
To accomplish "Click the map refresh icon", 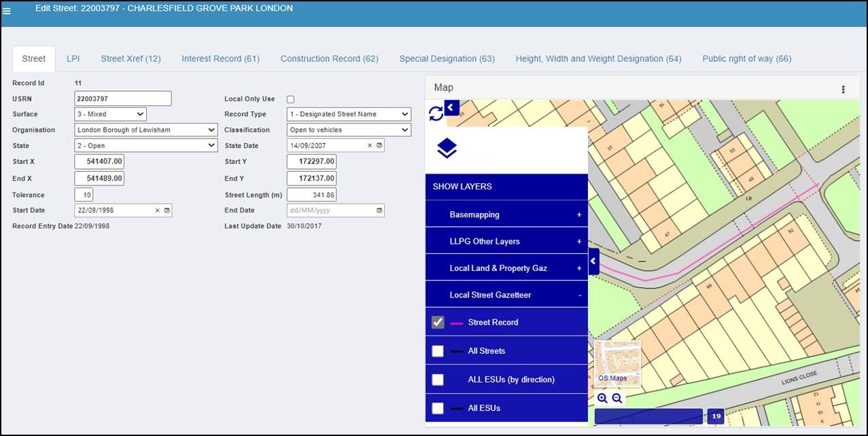I will [436, 114].
